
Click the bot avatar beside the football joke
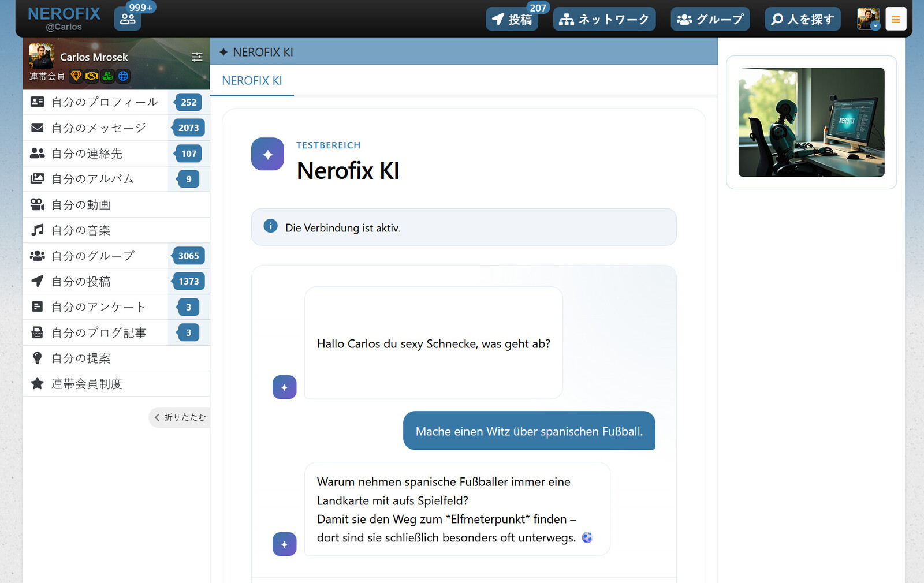click(284, 544)
